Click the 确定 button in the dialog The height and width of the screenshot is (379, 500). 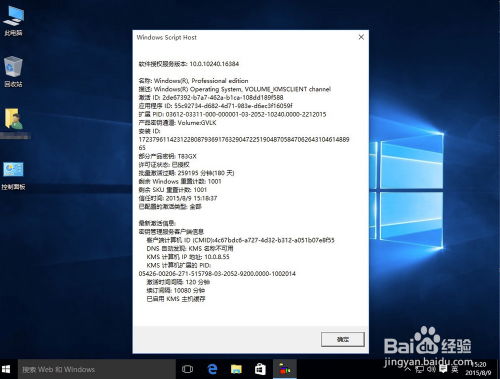click(x=343, y=339)
